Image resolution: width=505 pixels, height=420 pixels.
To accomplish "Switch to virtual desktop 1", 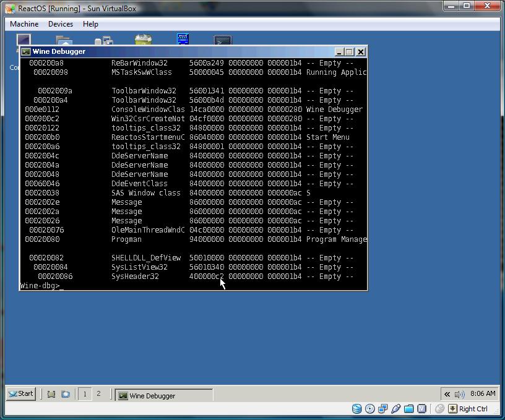I will coord(85,394).
